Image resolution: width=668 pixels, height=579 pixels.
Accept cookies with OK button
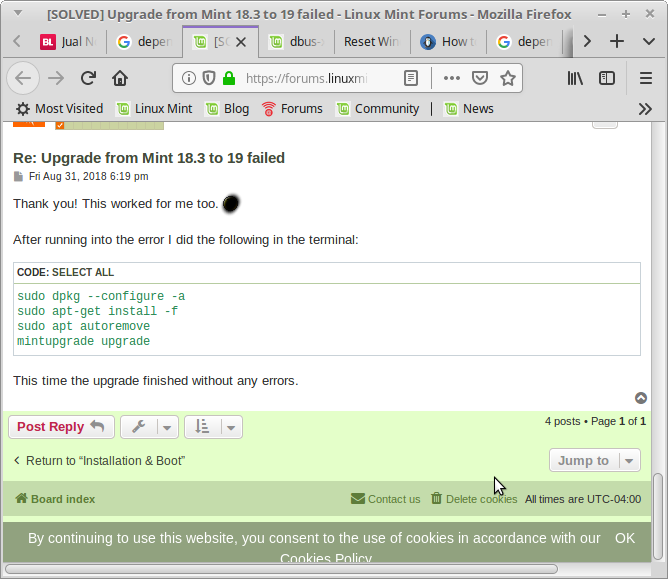coord(625,538)
